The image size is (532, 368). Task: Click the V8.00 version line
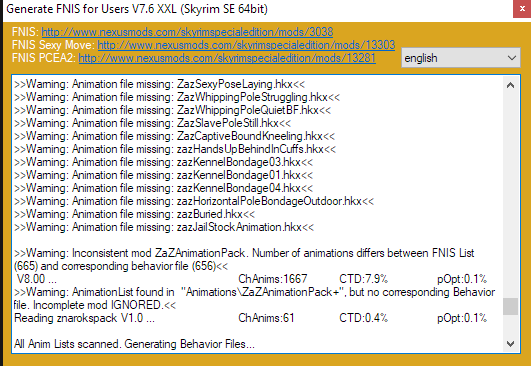pyautogui.click(x=37, y=279)
